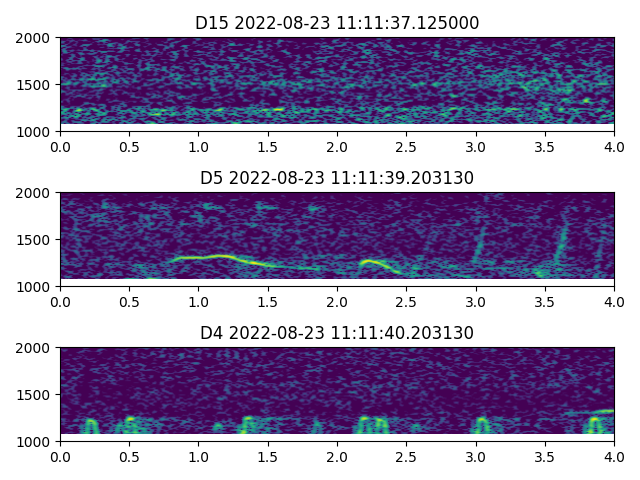This screenshot has width=640, height=480.
Task: Click the D4 spectrogram title text
Action: pos(337,333)
